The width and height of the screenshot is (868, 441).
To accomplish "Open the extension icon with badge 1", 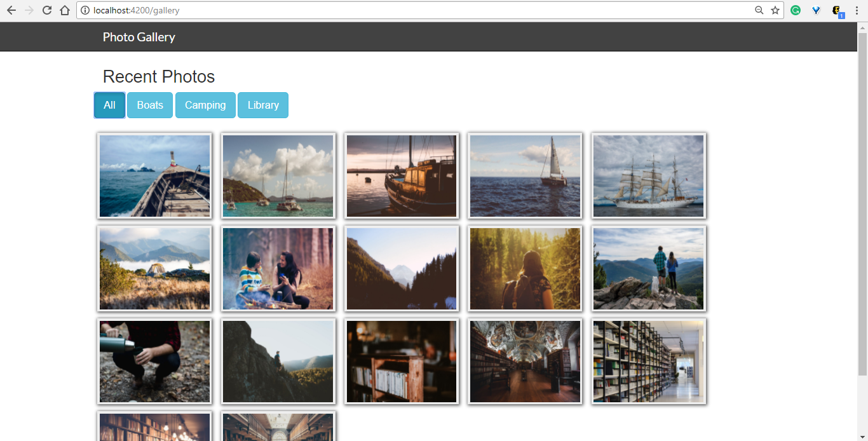I will (x=837, y=11).
